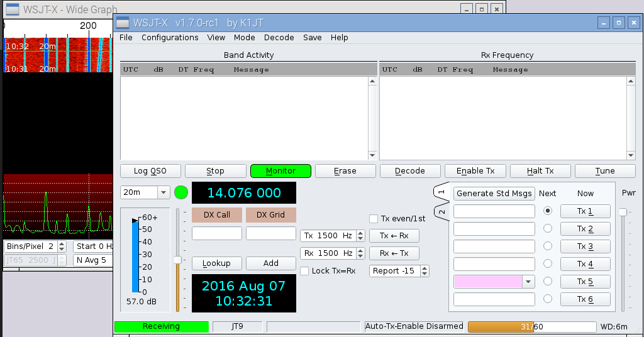Click the Tx 1 message input field
This screenshot has width=644, height=337.
coord(494,211)
